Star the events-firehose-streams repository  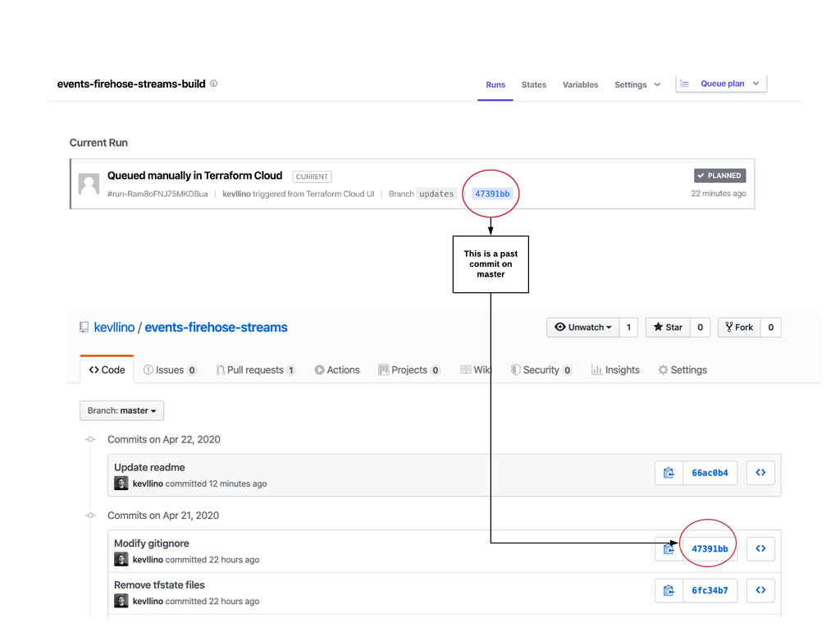pos(666,327)
